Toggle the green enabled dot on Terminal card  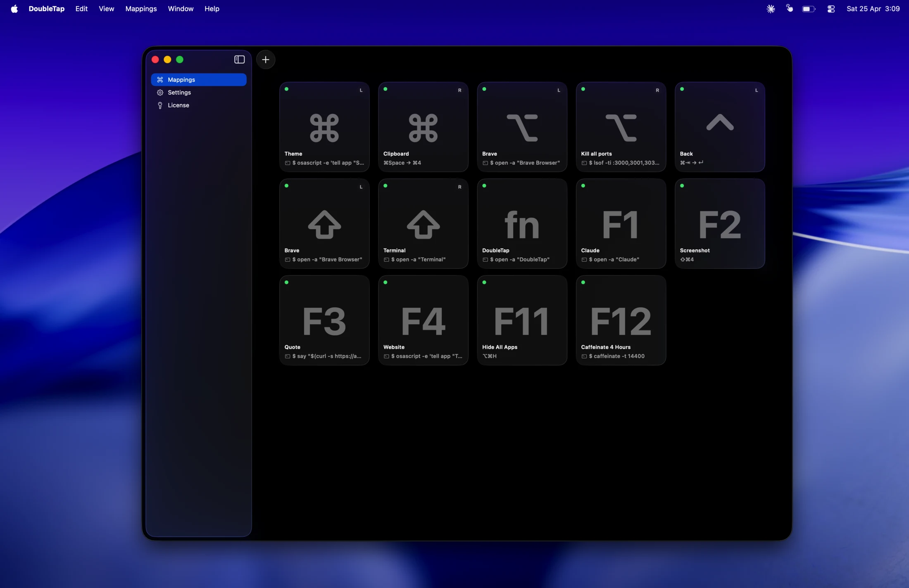click(385, 186)
